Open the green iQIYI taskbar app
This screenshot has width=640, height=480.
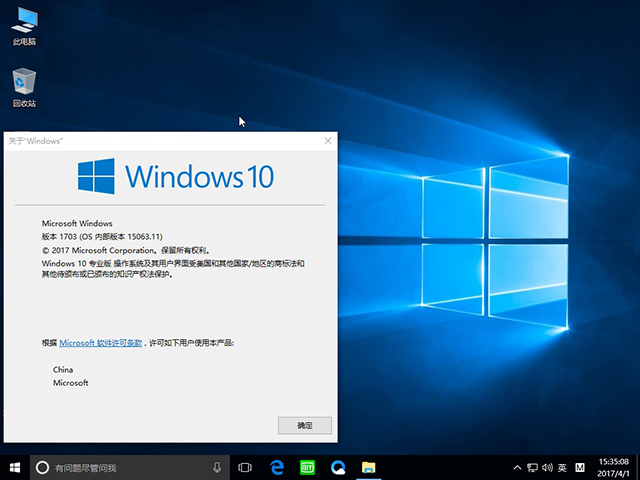tap(308, 467)
